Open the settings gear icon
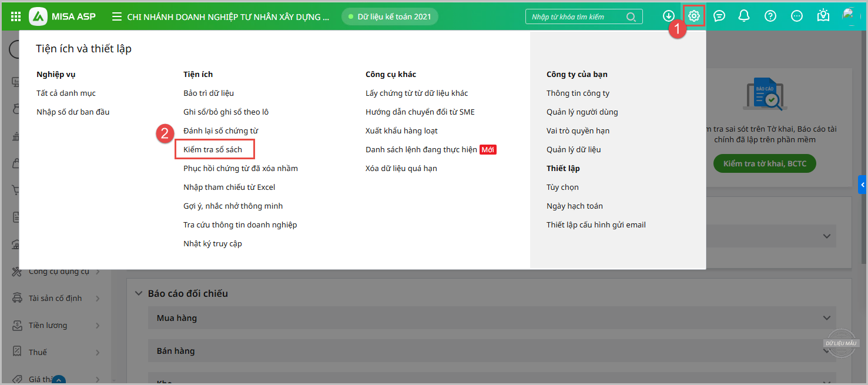This screenshot has width=868, height=385. [x=694, y=16]
